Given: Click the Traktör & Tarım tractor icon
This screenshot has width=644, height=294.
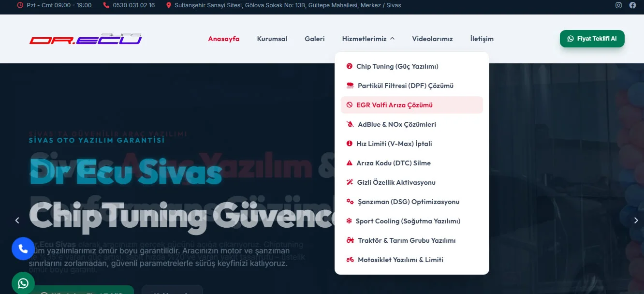Looking at the screenshot, I should click(350, 240).
